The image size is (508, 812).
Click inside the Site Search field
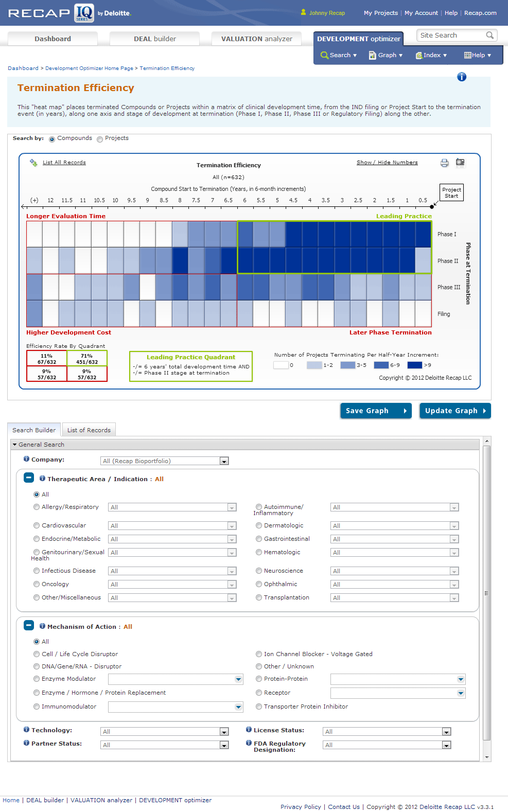point(450,36)
